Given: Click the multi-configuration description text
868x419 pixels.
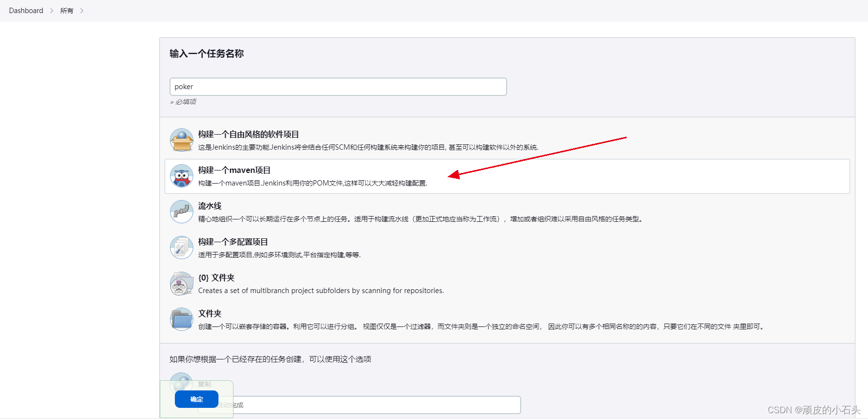Looking at the screenshot, I should point(279,255).
